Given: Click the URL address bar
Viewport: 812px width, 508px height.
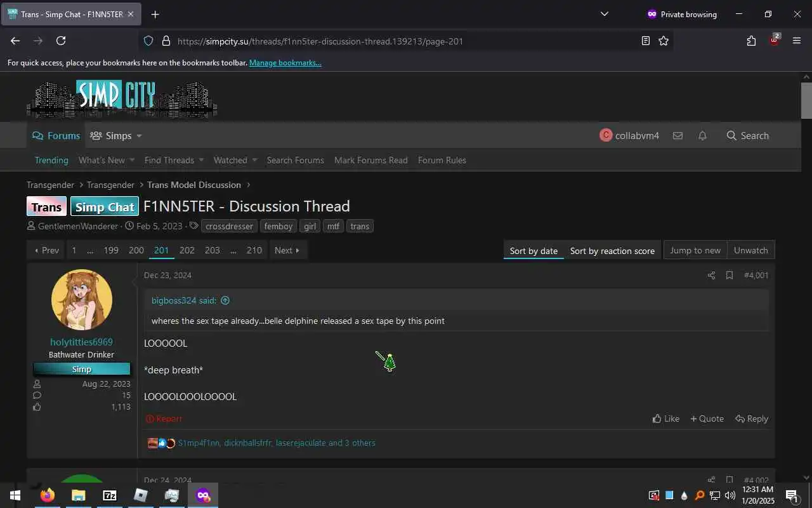Looking at the screenshot, I should coord(406,41).
